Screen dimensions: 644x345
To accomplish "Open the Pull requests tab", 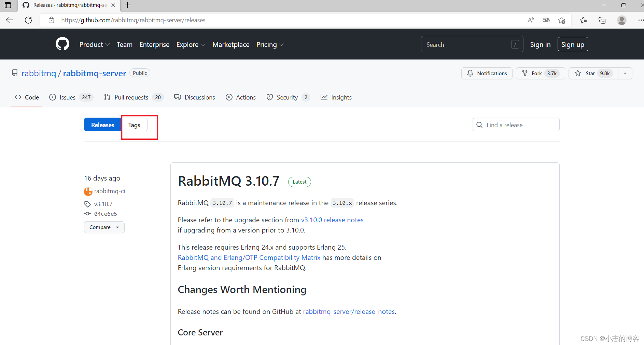I will [x=134, y=97].
